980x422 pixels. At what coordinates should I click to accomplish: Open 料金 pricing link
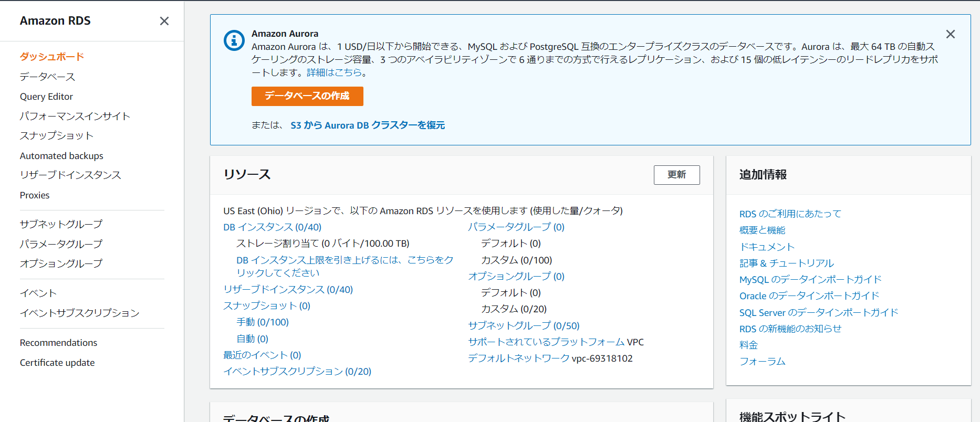pyautogui.click(x=748, y=345)
